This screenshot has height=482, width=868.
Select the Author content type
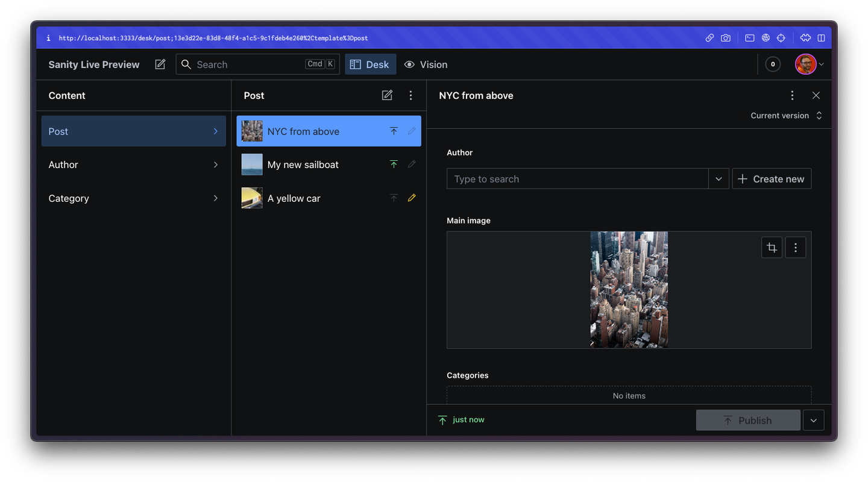pos(133,164)
